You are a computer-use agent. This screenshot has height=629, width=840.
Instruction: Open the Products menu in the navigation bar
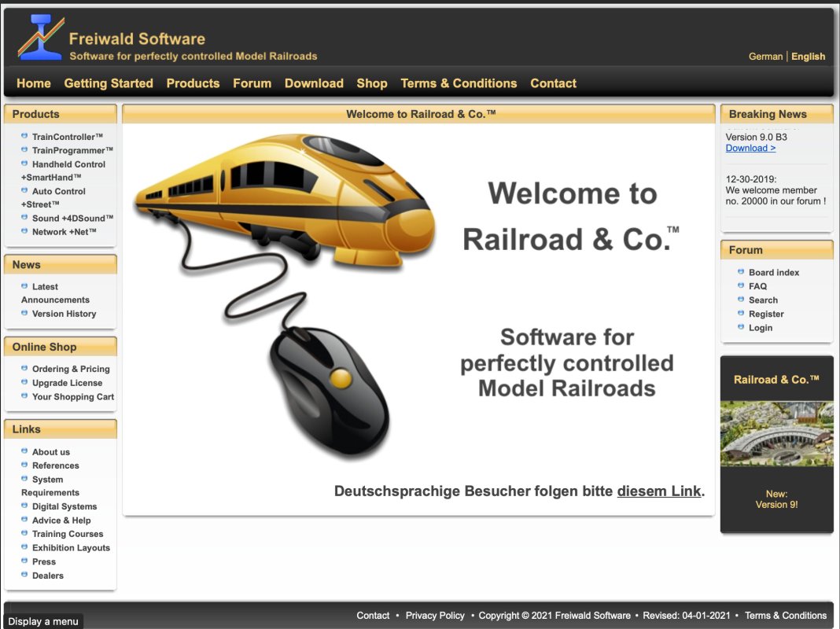point(193,83)
